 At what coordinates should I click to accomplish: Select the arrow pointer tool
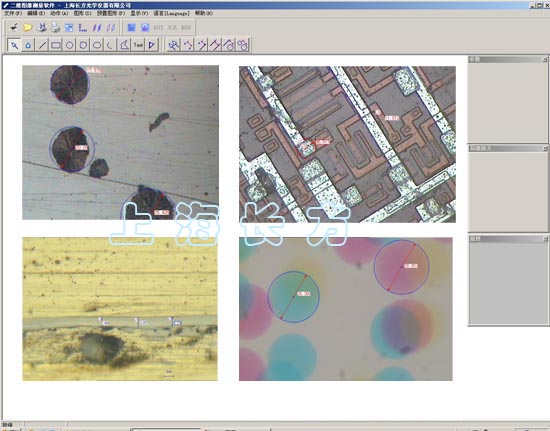pyautogui.click(x=14, y=45)
